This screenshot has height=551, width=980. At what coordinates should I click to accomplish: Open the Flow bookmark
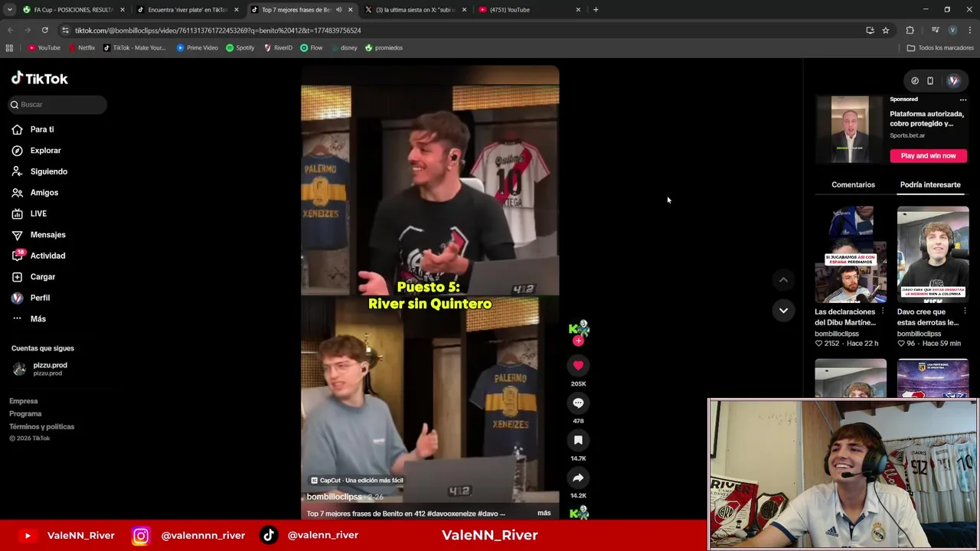click(311, 47)
